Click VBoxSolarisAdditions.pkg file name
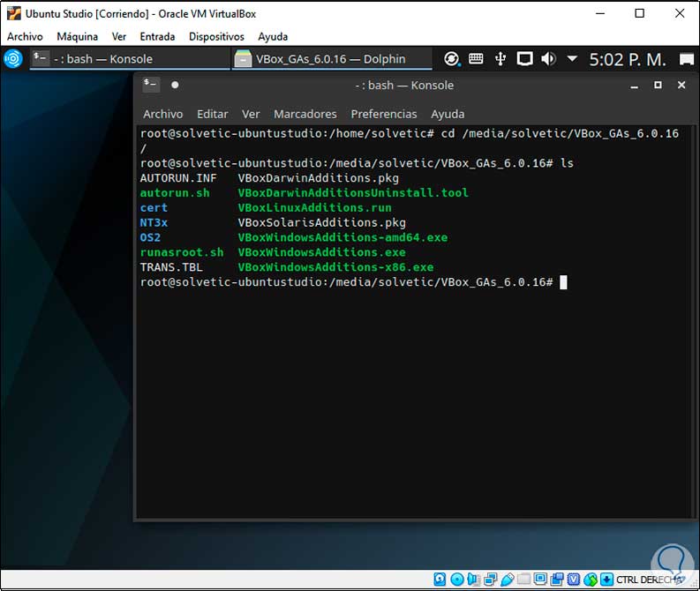This screenshot has width=700, height=591. (x=322, y=222)
